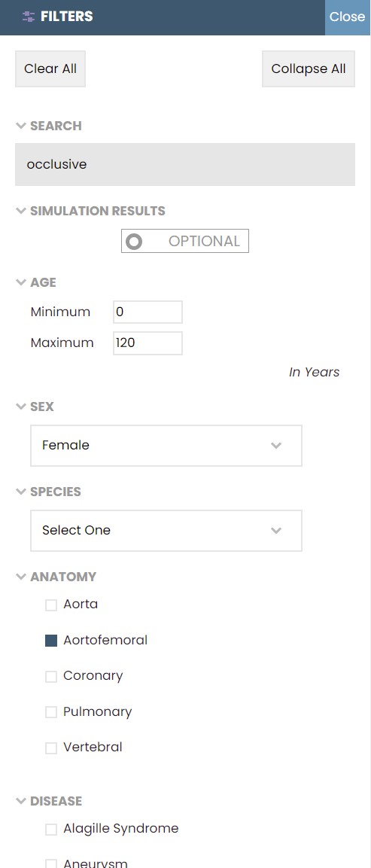Click the Collapse All button
The width and height of the screenshot is (371, 868).
coord(309,69)
